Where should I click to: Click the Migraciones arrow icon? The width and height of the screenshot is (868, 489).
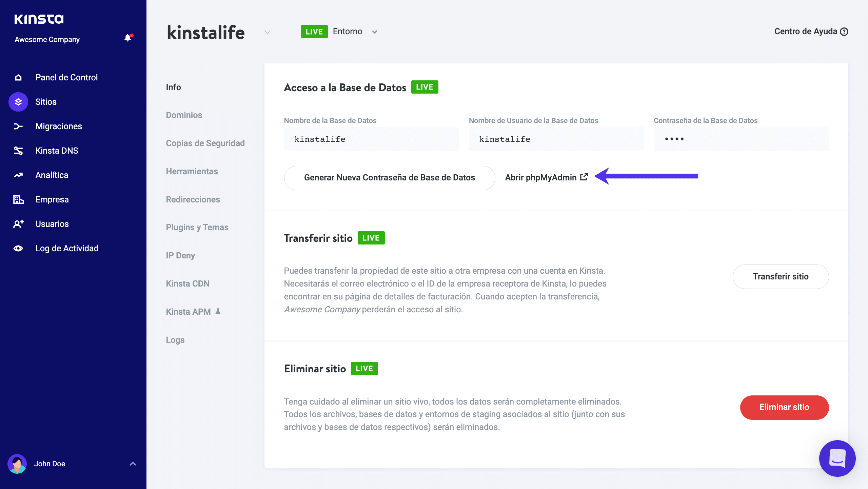coord(18,126)
